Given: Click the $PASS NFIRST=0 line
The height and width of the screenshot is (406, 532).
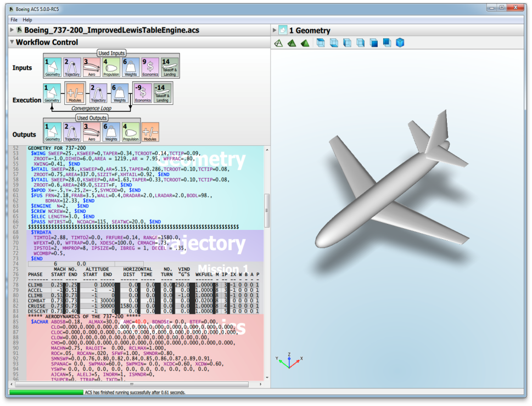Looking at the screenshot, I should (x=96, y=222).
